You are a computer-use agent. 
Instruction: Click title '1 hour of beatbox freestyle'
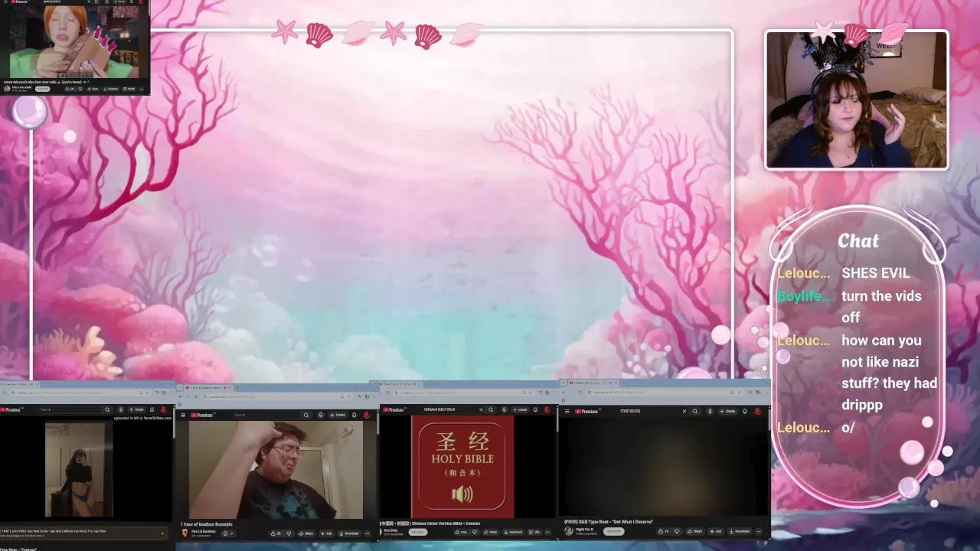(206, 524)
